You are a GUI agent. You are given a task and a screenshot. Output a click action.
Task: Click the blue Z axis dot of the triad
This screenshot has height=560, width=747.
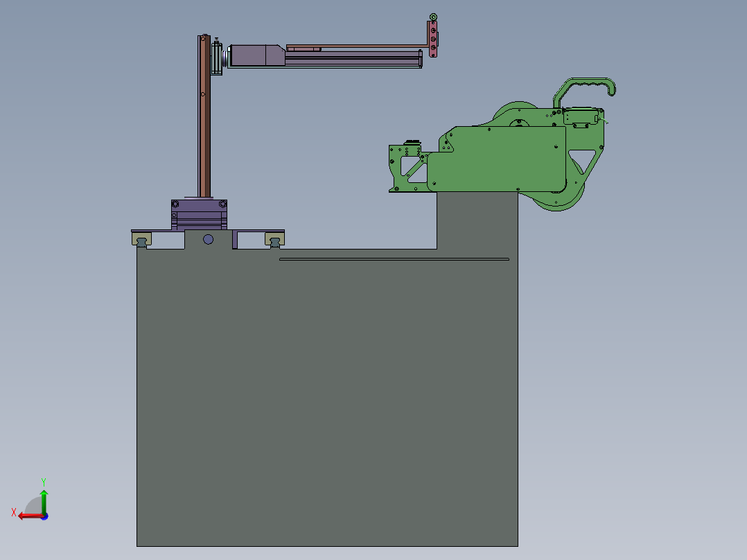tap(45, 516)
